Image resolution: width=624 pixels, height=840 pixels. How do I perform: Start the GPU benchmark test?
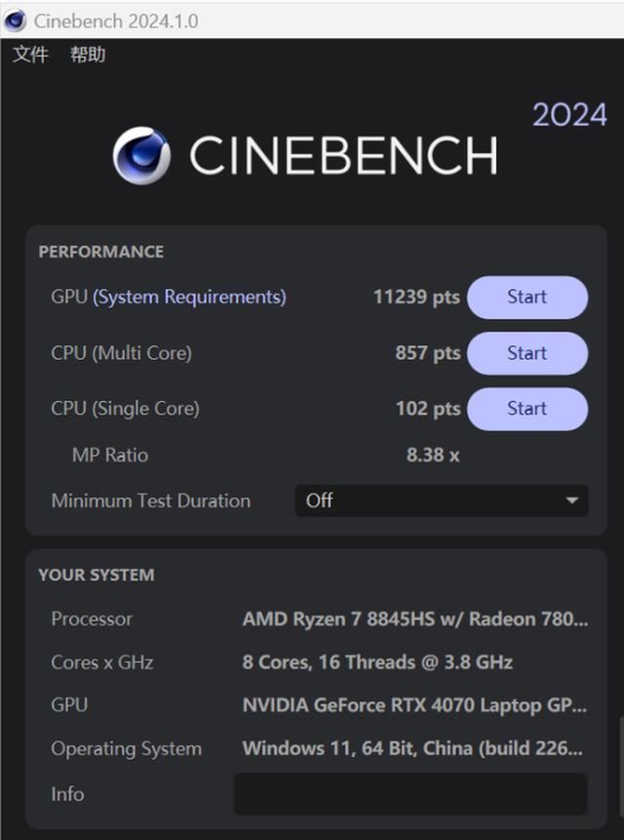click(x=527, y=297)
